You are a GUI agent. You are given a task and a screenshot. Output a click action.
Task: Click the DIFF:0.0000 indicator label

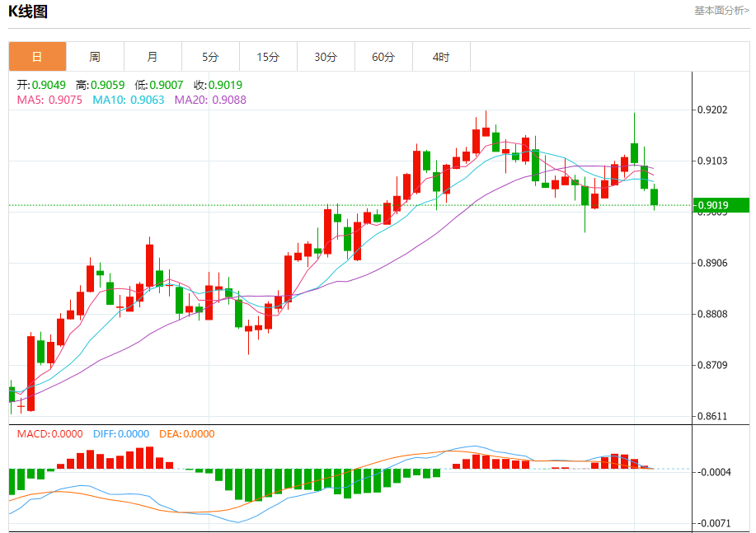(x=121, y=433)
